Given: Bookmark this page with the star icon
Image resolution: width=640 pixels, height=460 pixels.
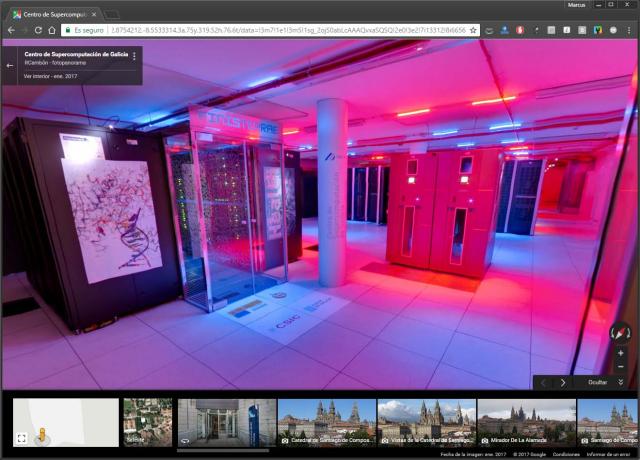Looking at the screenshot, I should 473,30.
